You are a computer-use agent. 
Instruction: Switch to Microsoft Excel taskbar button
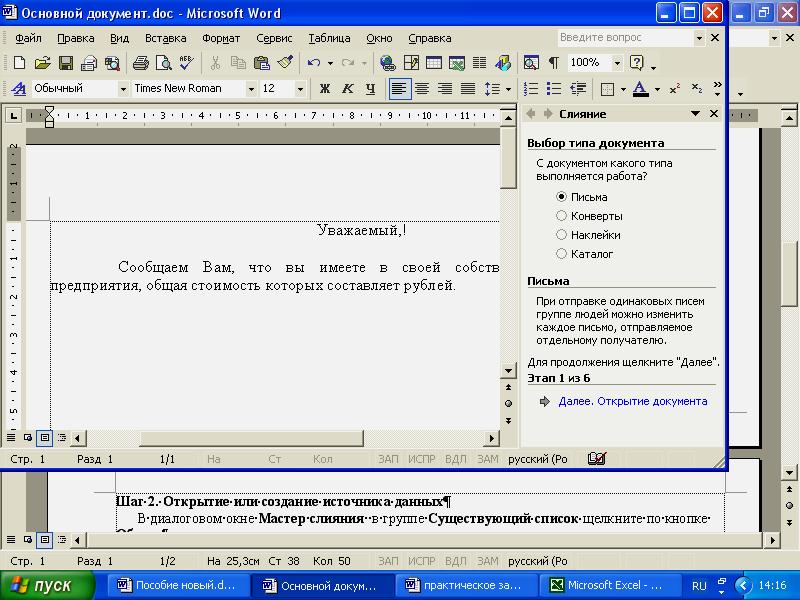[x=610, y=585]
